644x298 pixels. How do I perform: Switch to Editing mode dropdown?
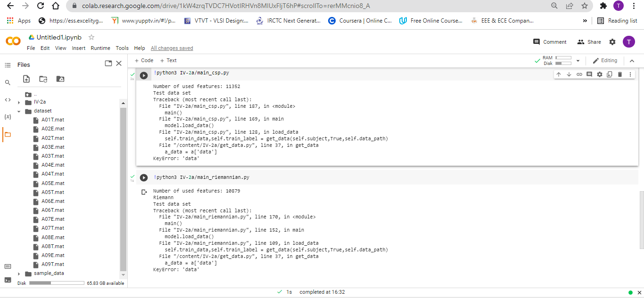pyautogui.click(x=605, y=60)
